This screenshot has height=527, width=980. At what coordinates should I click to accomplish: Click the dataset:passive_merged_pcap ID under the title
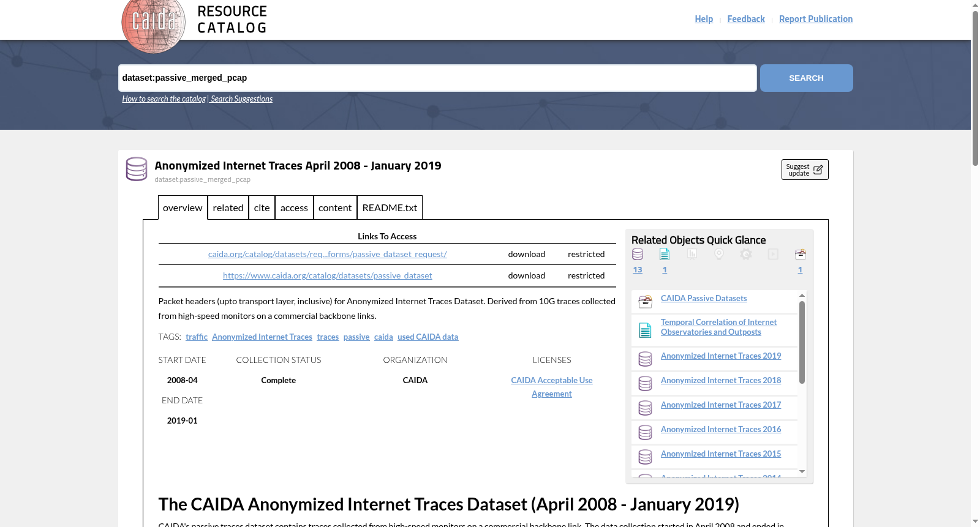coord(203,179)
